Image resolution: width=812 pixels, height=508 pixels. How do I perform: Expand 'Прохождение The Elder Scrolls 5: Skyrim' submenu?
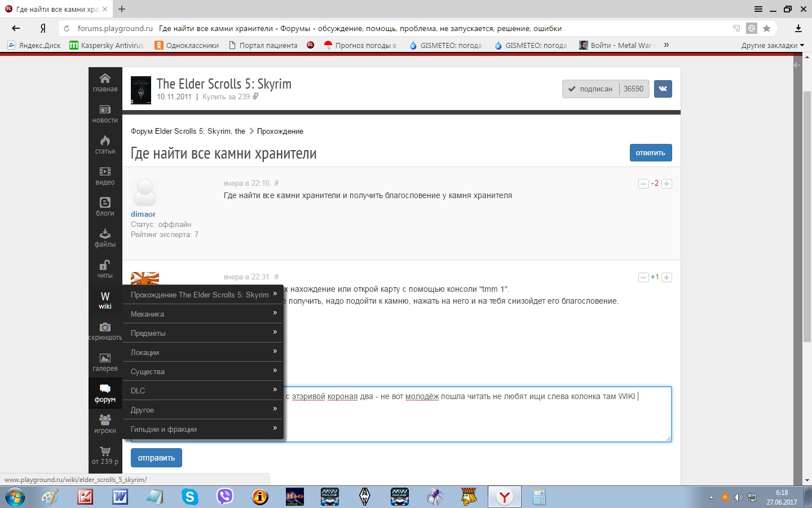(203, 295)
